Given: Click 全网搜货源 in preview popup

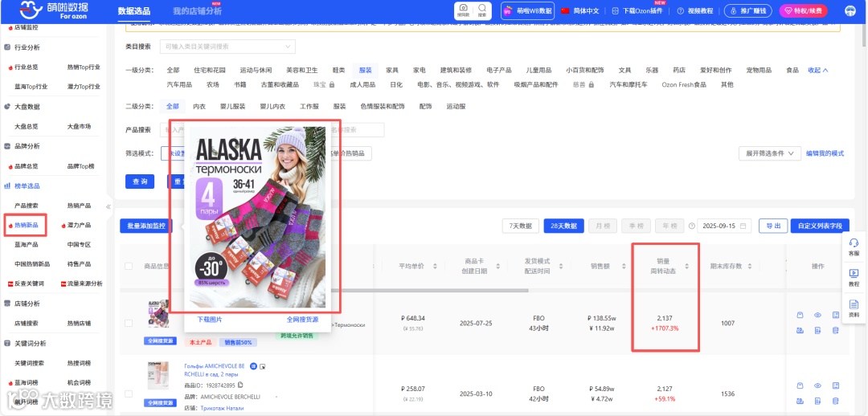Looking at the screenshot, I should point(302,320).
